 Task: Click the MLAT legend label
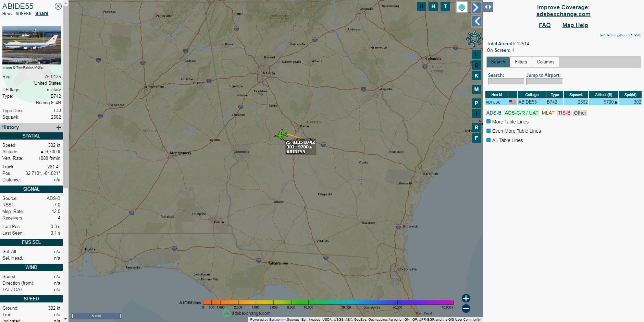548,113
